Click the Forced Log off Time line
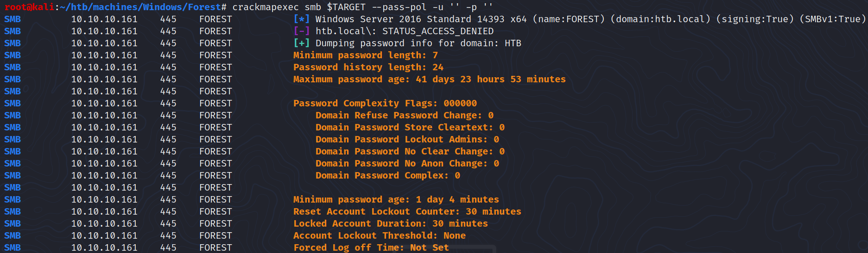868x253 pixels. pyautogui.click(x=371, y=247)
